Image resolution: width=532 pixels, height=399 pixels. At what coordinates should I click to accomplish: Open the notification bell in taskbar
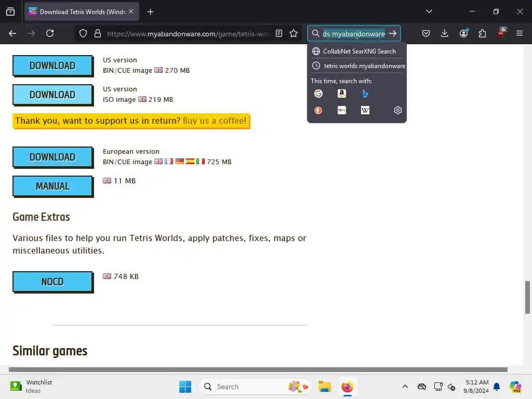[x=497, y=387]
